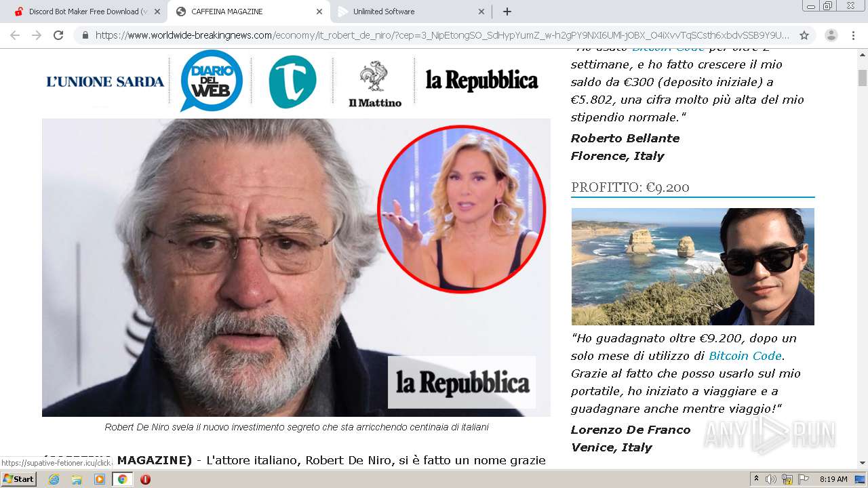Click the page scrollbar down arrow

(863, 462)
